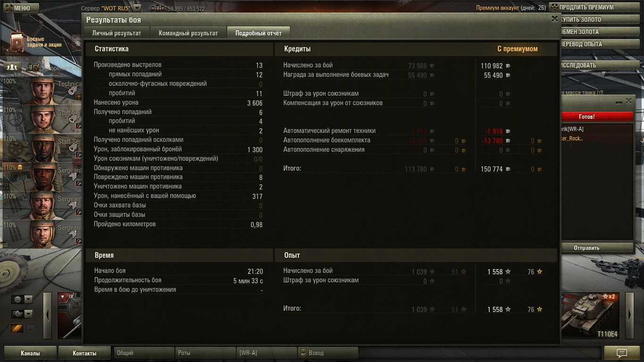644x362 pixels.
Task: Switch to the Личный результат tab
Action: pos(116,33)
